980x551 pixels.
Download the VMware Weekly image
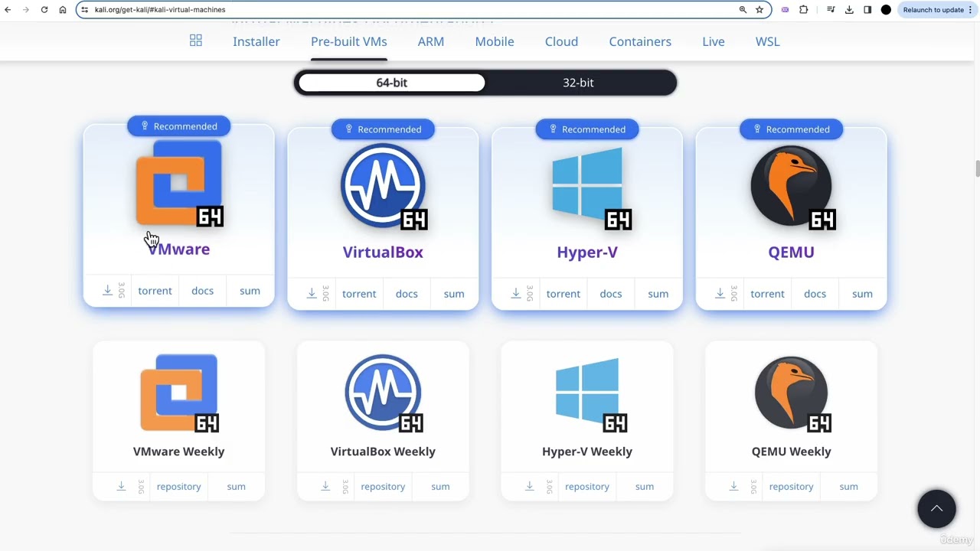[x=121, y=486]
